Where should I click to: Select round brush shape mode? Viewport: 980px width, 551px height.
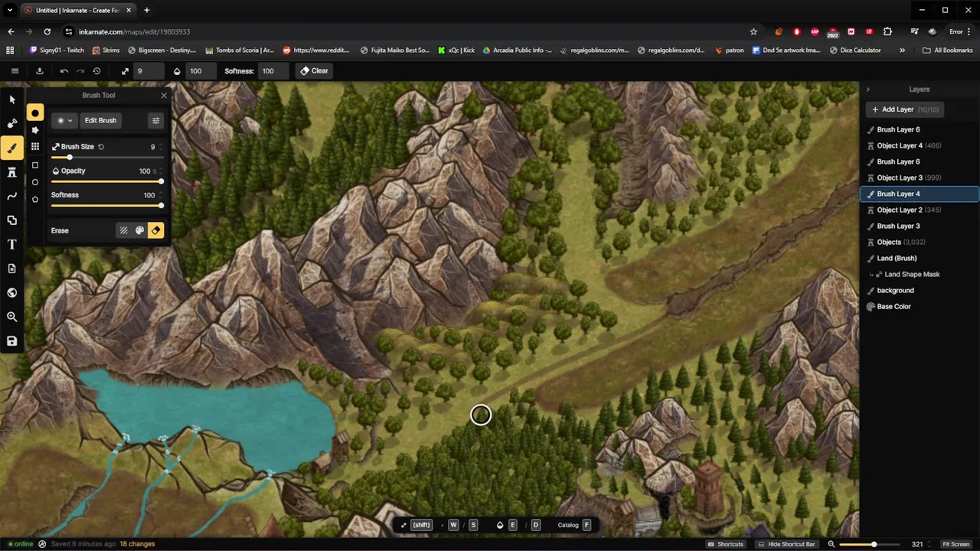[35, 113]
